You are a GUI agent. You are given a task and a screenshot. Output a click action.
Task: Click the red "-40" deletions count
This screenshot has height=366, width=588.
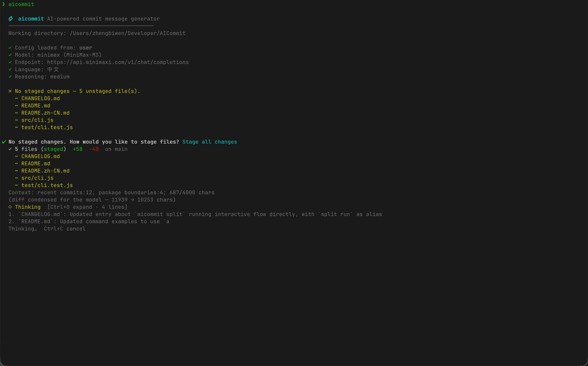(94, 149)
